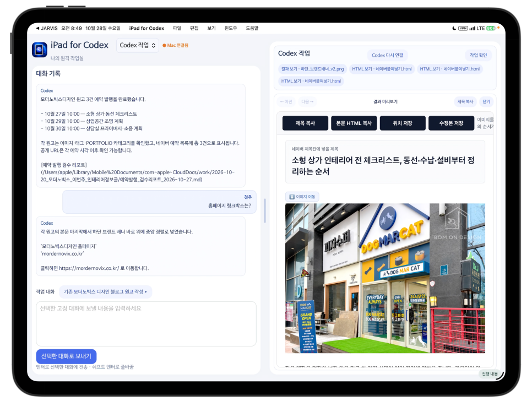Click the JARVIS back-to-app arrow in status bar
Screen dimensions: 532x406
click(37, 28)
